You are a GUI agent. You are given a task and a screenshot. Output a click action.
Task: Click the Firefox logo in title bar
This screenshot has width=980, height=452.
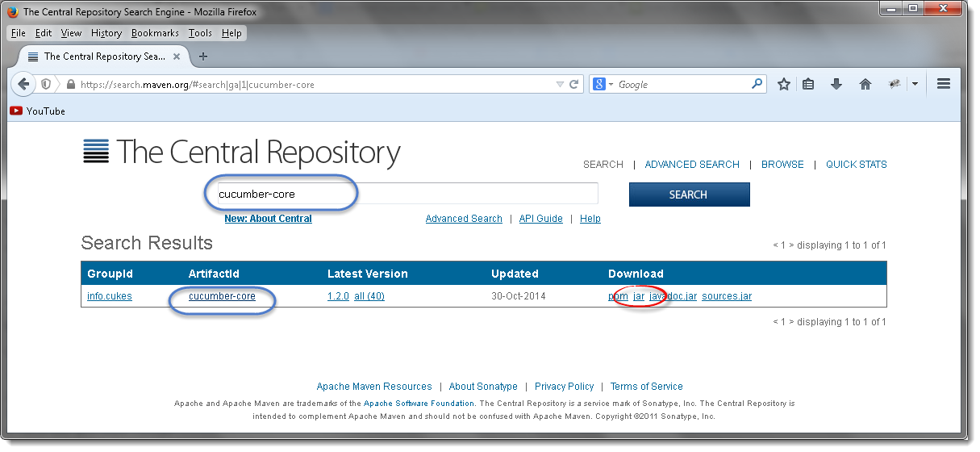click(12, 11)
